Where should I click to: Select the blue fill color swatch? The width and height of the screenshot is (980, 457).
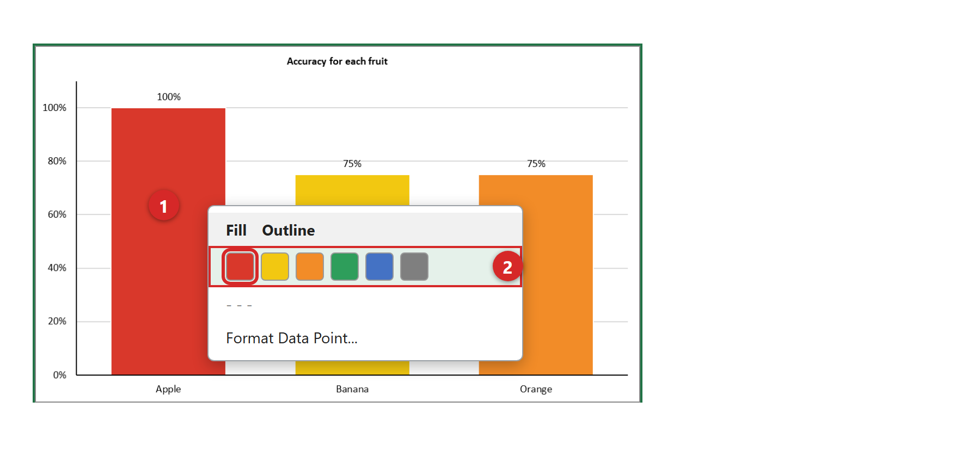pyautogui.click(x=379, y=267)
